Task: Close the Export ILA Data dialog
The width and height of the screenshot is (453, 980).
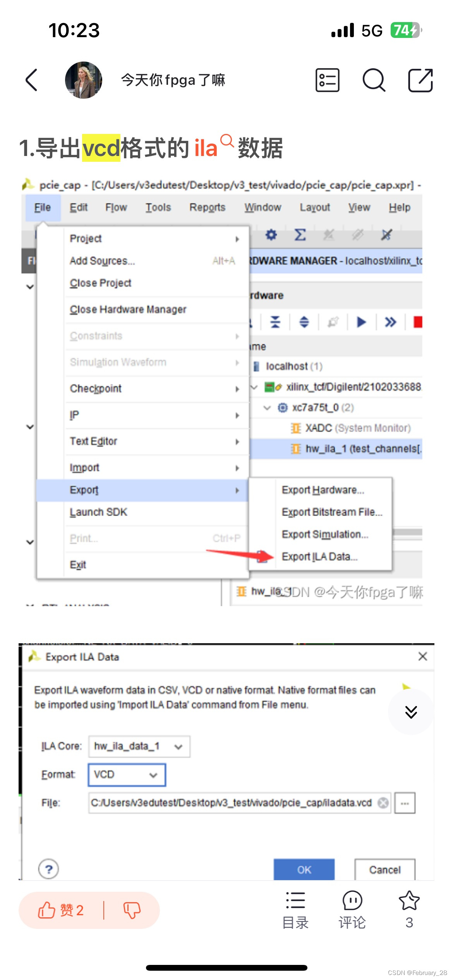Action: 423,656
